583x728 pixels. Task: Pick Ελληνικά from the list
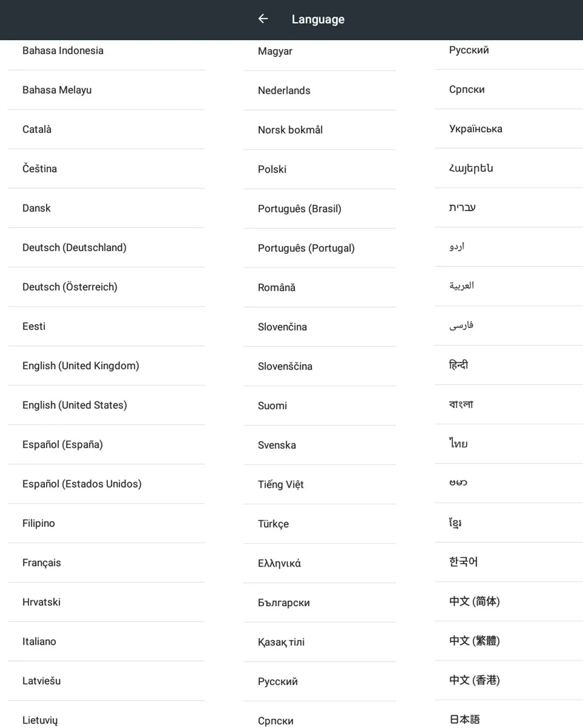[x=319, y=563]
